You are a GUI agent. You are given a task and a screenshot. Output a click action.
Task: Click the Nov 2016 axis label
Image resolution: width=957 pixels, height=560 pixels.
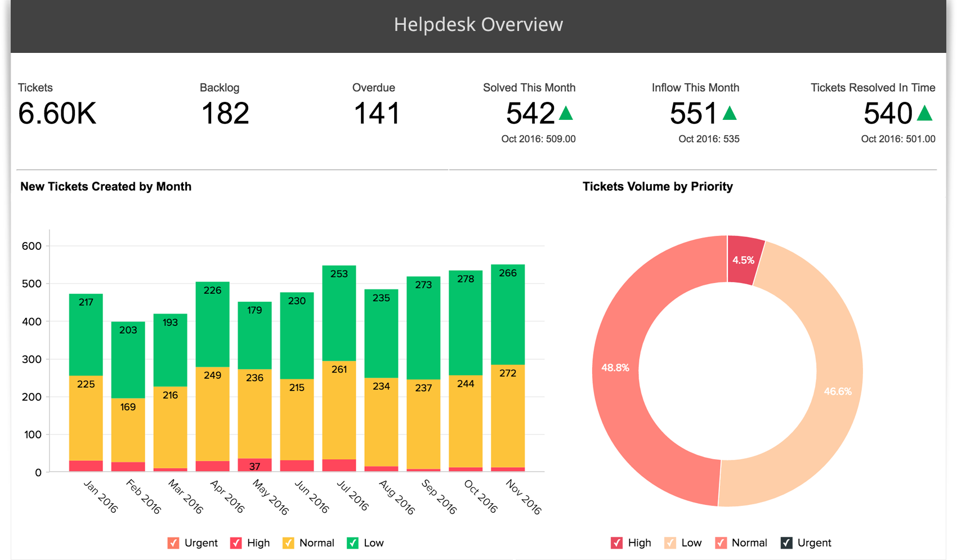(523, 497)
